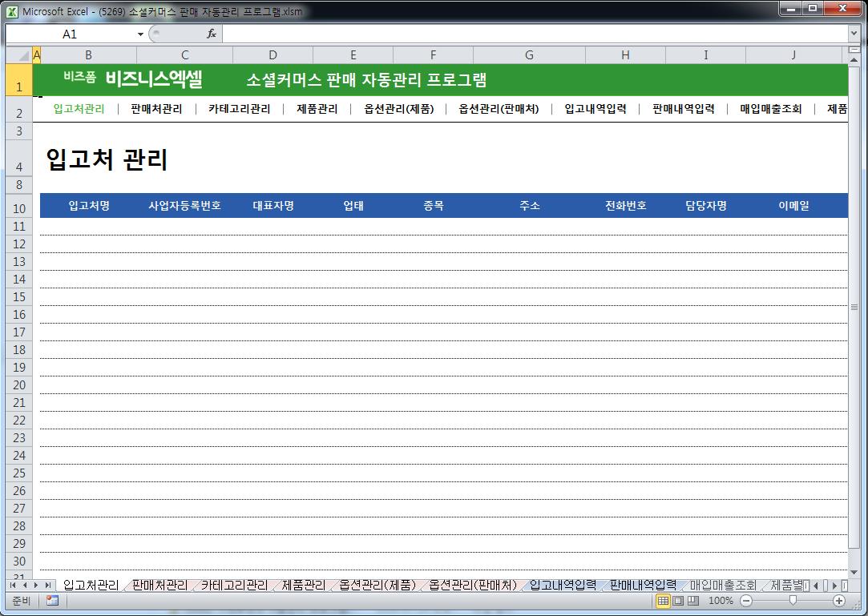Click the Excel icon in title bar
Image resolution: width=868 pixels, height=616 pixels.
[13, 11]
